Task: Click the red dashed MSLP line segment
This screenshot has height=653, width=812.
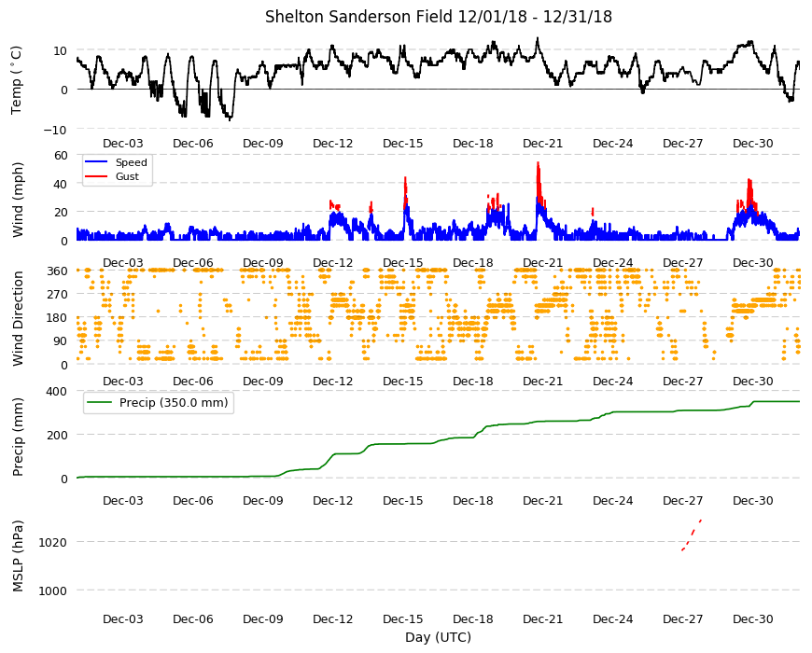Action: 692,535
